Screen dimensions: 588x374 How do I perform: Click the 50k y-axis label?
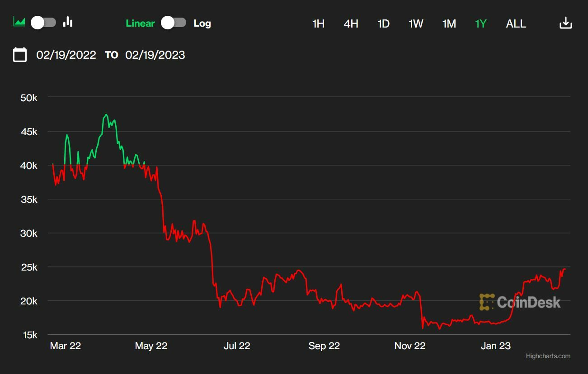point(29,98)
